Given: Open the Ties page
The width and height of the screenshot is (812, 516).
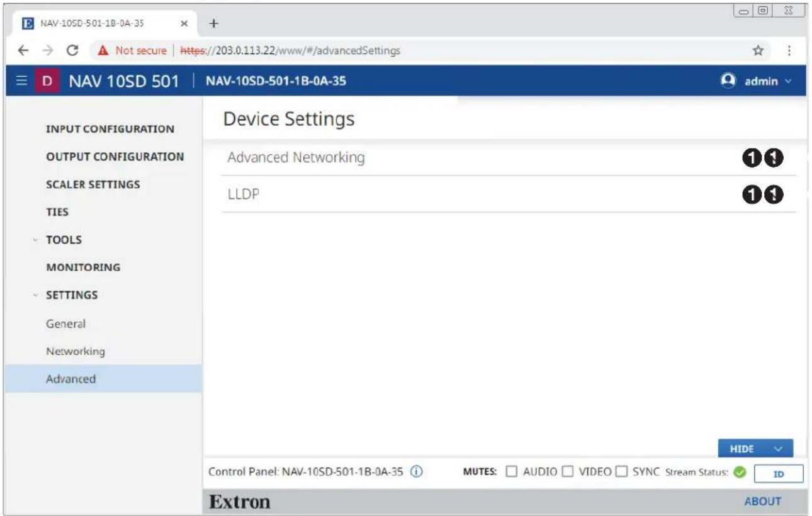Looking at the screenshot, I should (57, 212).
